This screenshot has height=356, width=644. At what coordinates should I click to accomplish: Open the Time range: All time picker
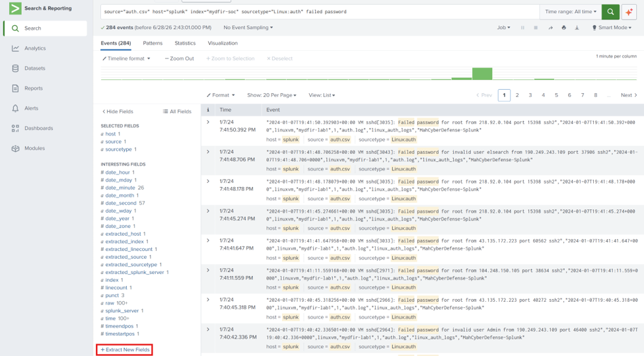(571, 12)
